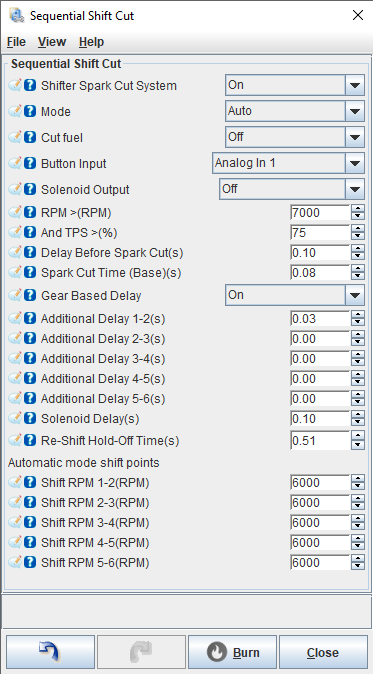
Task: Increase RPM > value with spinner up arrow
Action: click(358, 208)
